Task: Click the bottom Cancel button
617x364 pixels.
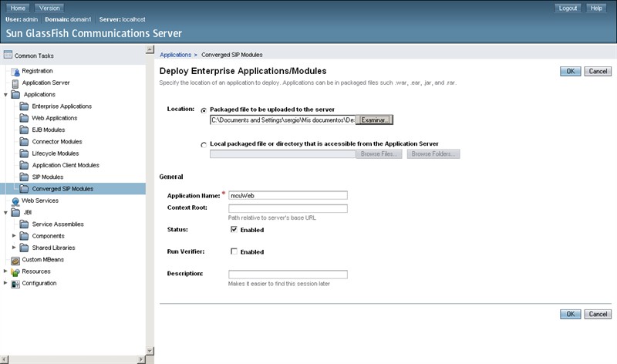Action: (x=598, y=314)
